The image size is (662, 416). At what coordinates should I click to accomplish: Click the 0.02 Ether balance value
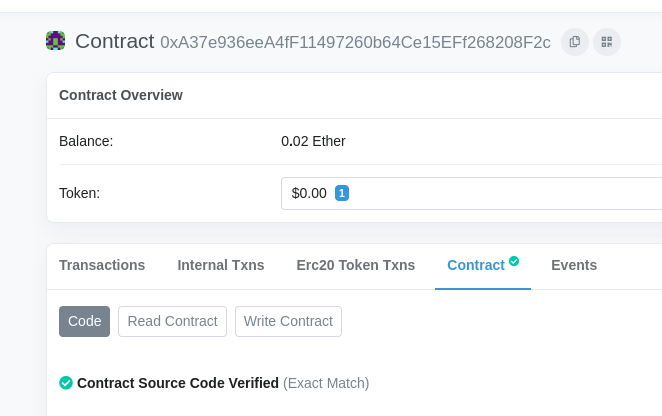point(313,141)
